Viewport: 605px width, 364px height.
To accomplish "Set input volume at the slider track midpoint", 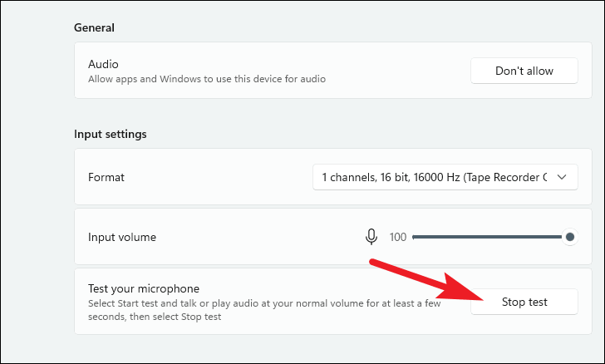I will pos(490,237).
